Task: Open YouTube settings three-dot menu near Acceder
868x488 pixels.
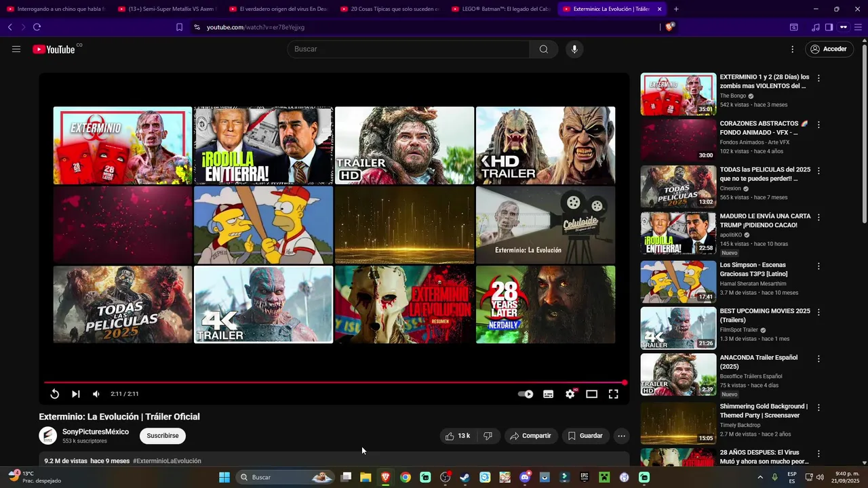Action: (792, 49)
